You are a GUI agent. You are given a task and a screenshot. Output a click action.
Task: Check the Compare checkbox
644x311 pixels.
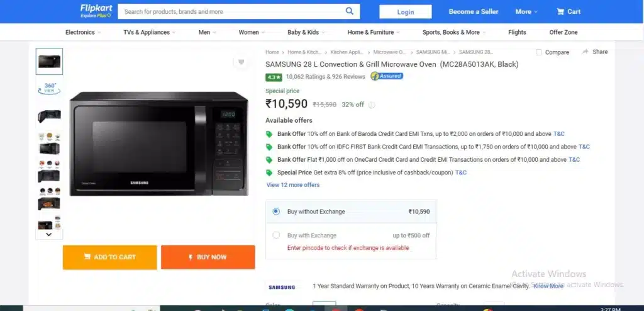coord(538,52)
